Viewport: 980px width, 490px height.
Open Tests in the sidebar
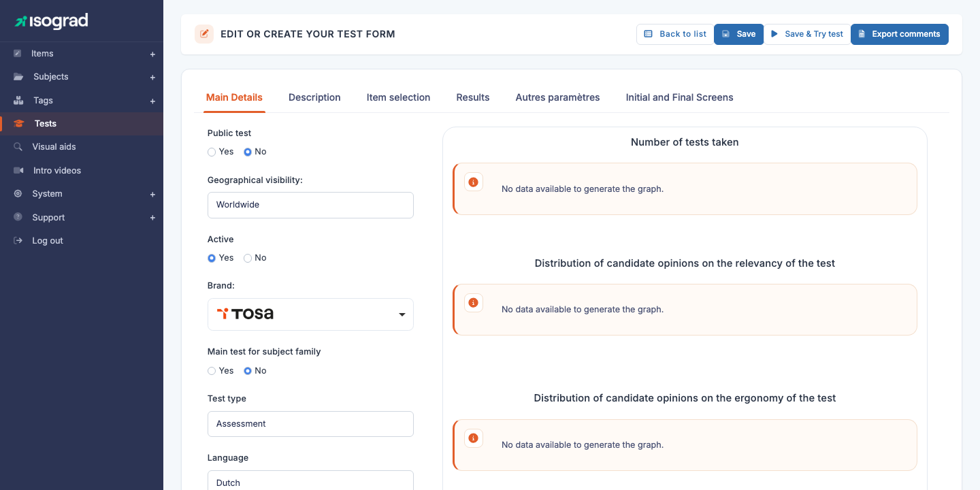tap(82, 124)
